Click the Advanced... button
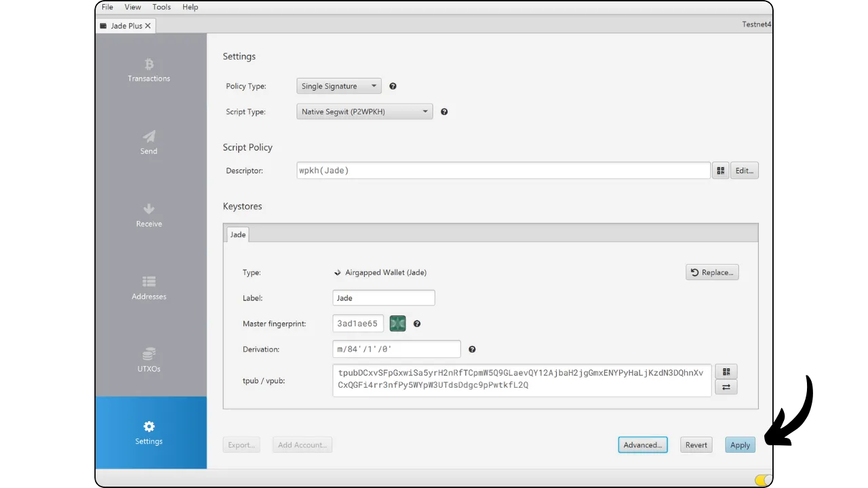This screenshot has width=868, height=488. click(x=642, y=445)
